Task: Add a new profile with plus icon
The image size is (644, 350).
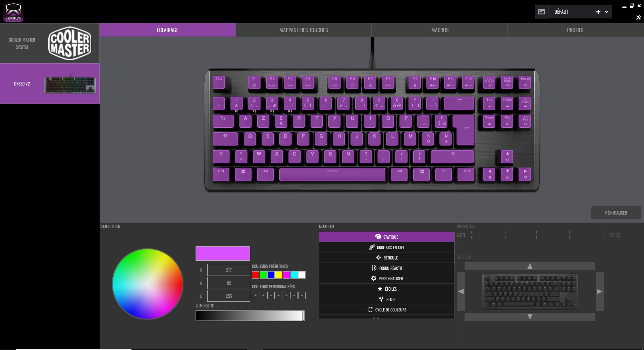Action: (x=598, y=12)
